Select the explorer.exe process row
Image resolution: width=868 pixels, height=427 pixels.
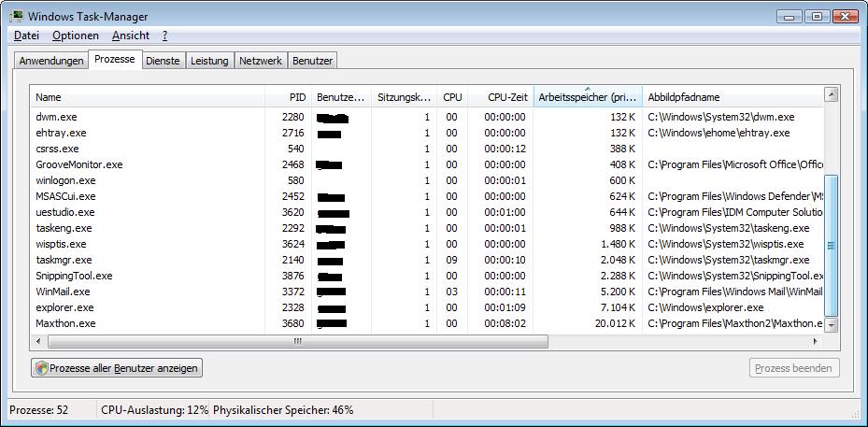427,307
